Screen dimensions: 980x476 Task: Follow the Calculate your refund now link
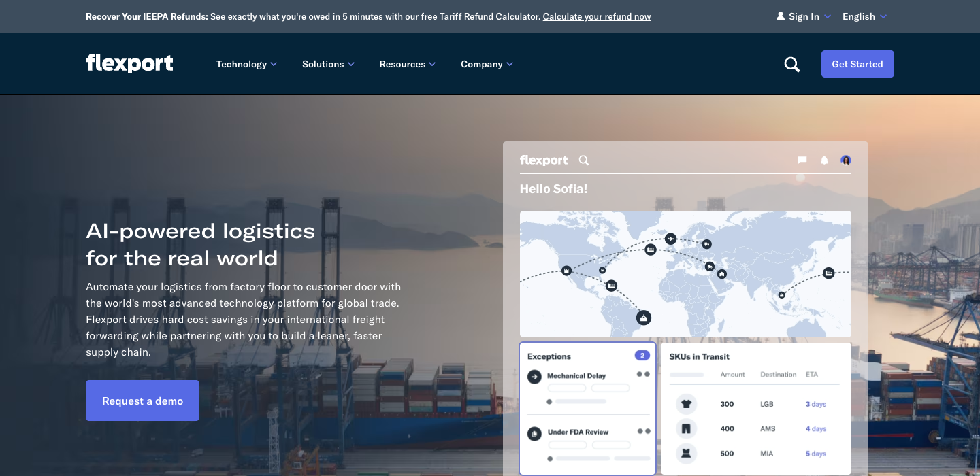597,16
